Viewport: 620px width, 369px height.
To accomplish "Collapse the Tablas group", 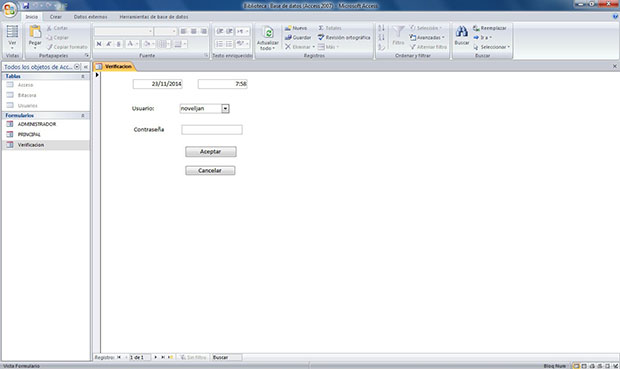I will [x=83, y=76].
